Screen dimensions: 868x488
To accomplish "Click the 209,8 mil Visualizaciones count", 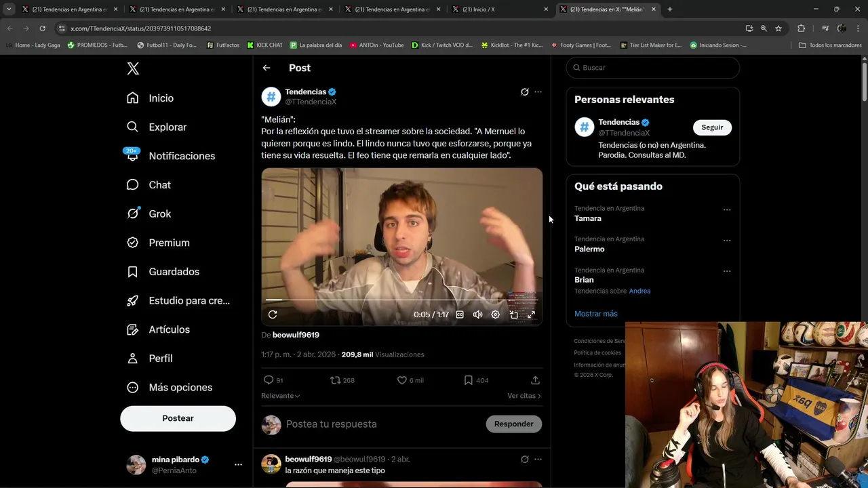I will coord(382,354).
